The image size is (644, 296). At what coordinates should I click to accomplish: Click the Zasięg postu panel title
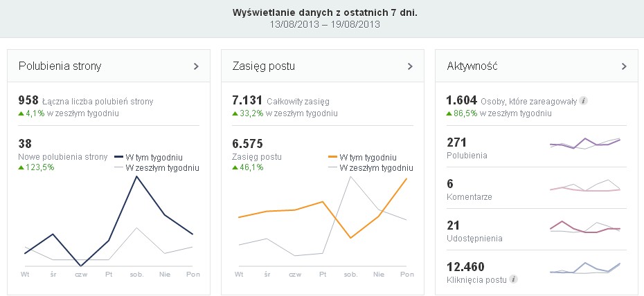point(263,66)
